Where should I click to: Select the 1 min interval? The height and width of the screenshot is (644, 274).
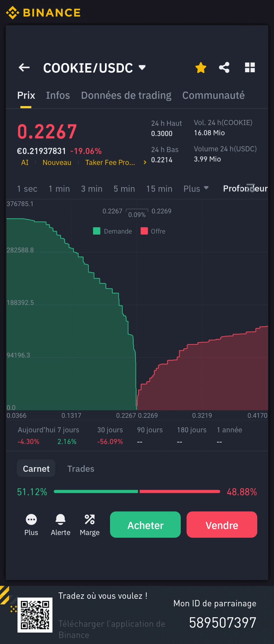pos(59,189)
